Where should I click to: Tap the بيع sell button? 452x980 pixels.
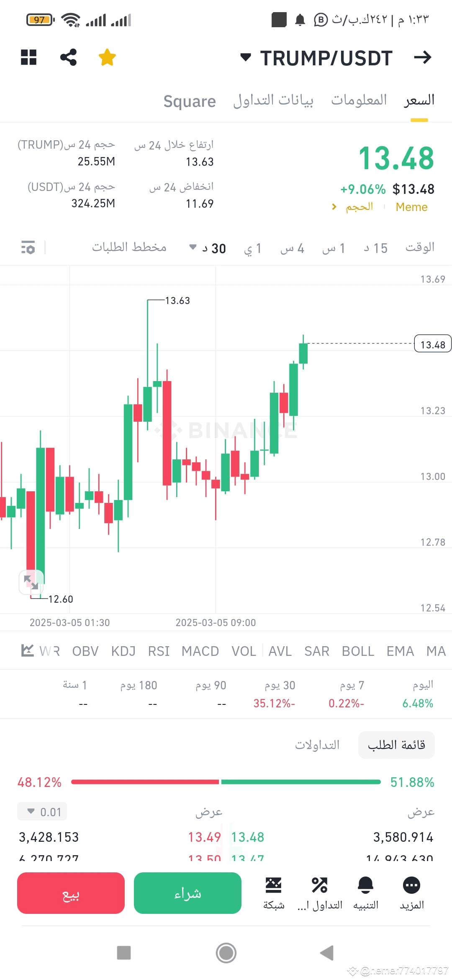click(x=70, y=893)
